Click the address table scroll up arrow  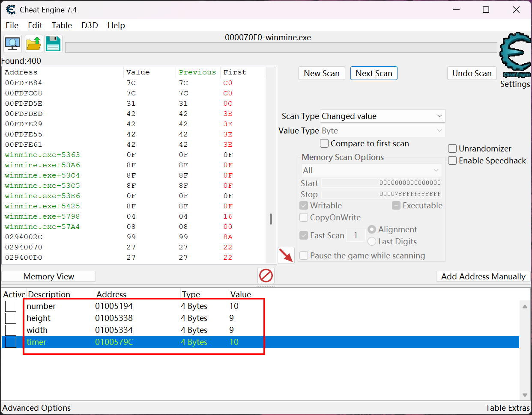(525, 306)
